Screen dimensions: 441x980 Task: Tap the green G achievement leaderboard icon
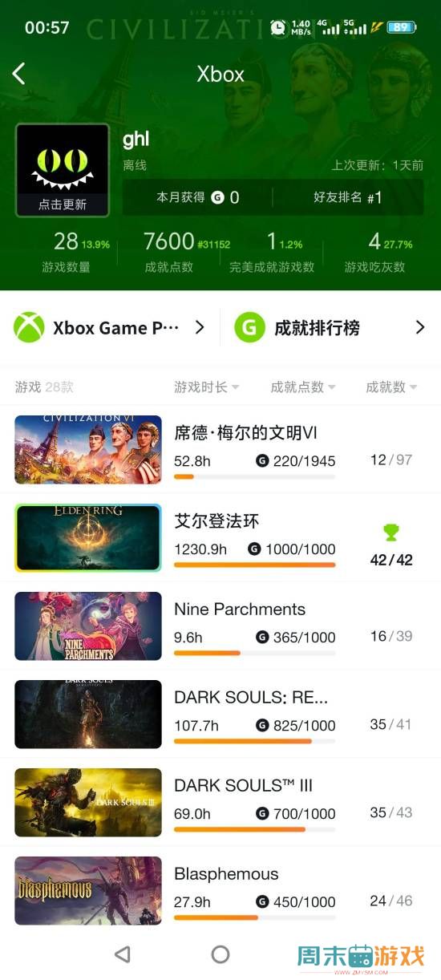click(249, 327)
